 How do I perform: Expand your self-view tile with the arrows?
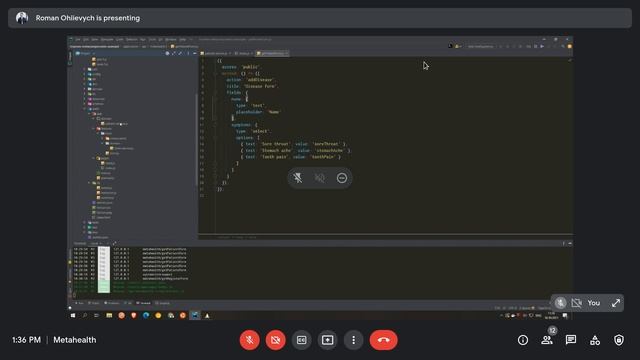tap(616, 303)
